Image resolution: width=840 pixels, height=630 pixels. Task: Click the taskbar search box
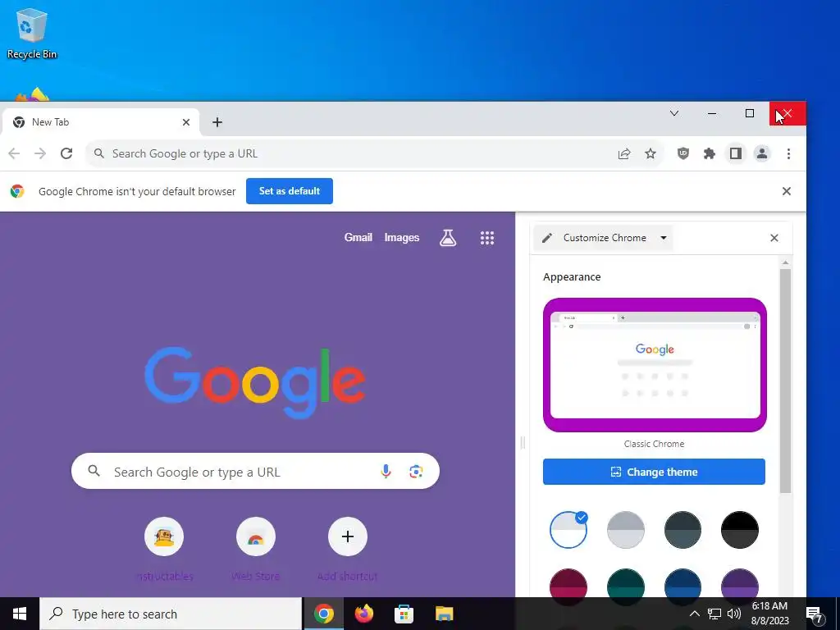click(171, 614)
